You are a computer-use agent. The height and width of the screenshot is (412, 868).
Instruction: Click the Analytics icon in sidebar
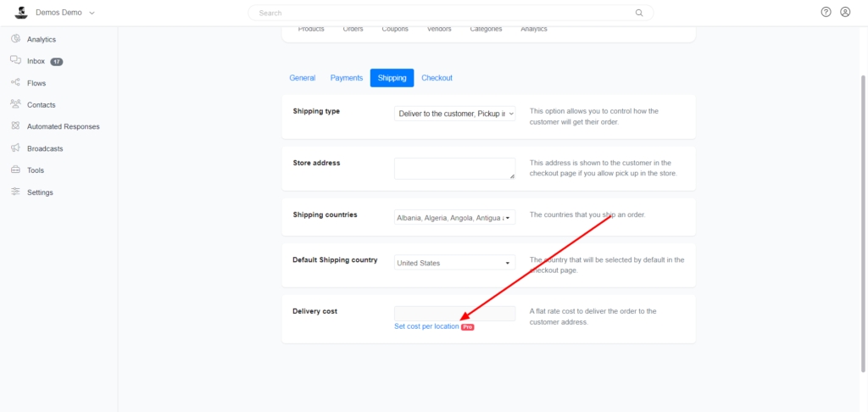[x=15, y=39]
